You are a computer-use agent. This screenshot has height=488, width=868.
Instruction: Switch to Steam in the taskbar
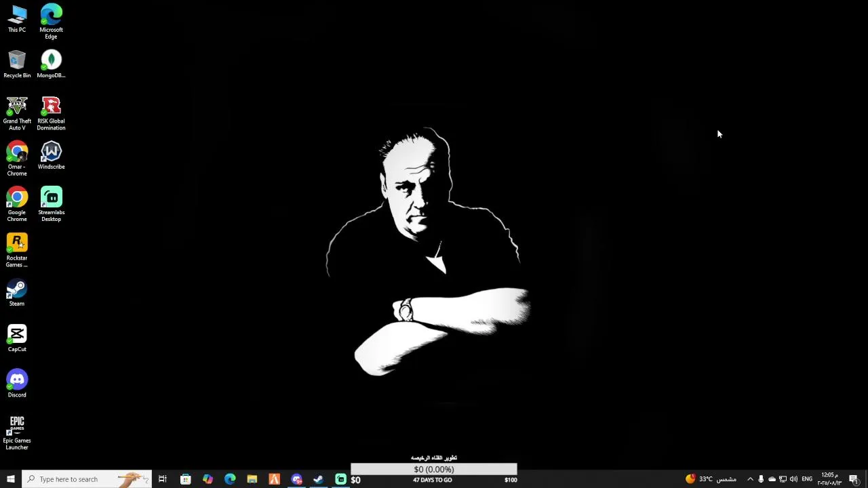pos(318,479)
